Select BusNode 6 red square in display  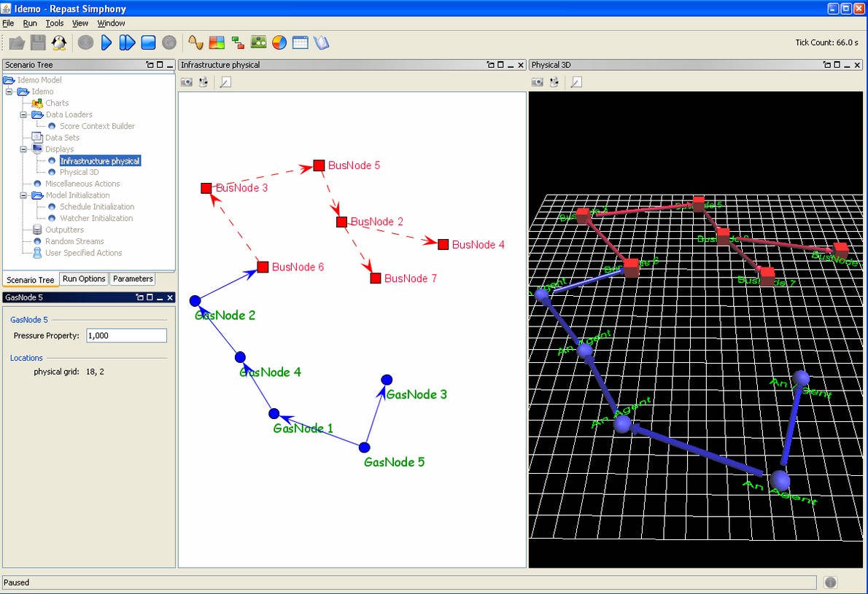(x=263, y=267)
